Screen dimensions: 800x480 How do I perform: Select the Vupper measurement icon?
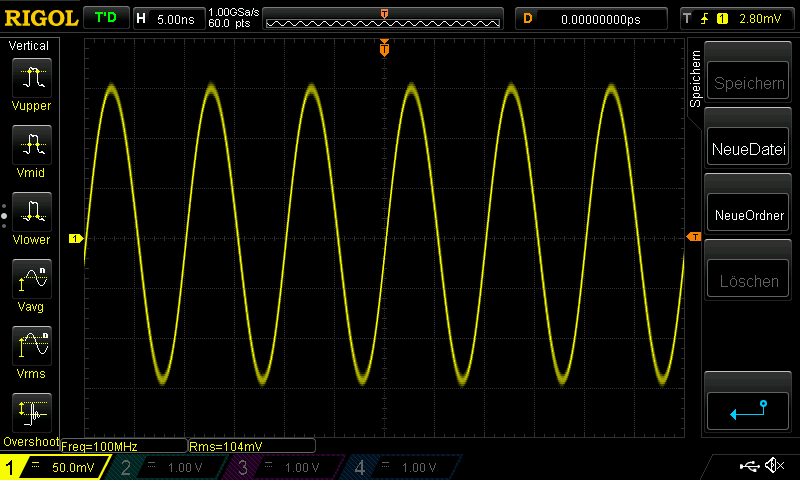coord(32,78)
